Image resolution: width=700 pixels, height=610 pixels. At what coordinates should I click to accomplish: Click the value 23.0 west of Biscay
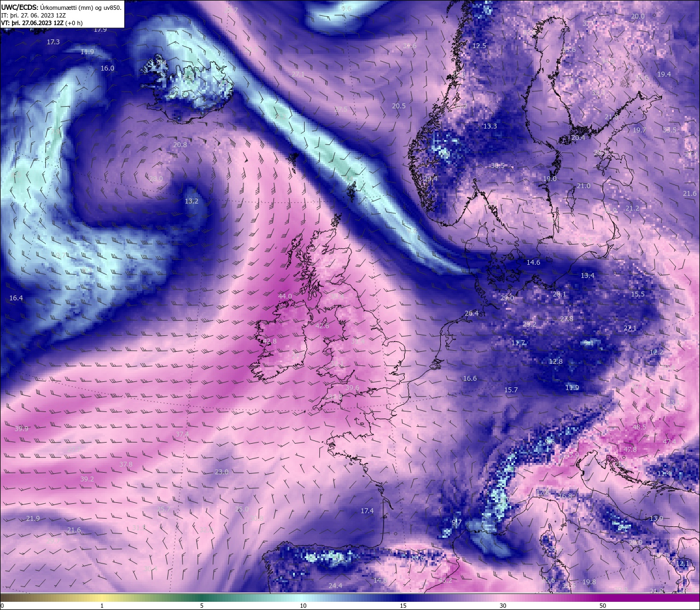click(x=221, y=472)
